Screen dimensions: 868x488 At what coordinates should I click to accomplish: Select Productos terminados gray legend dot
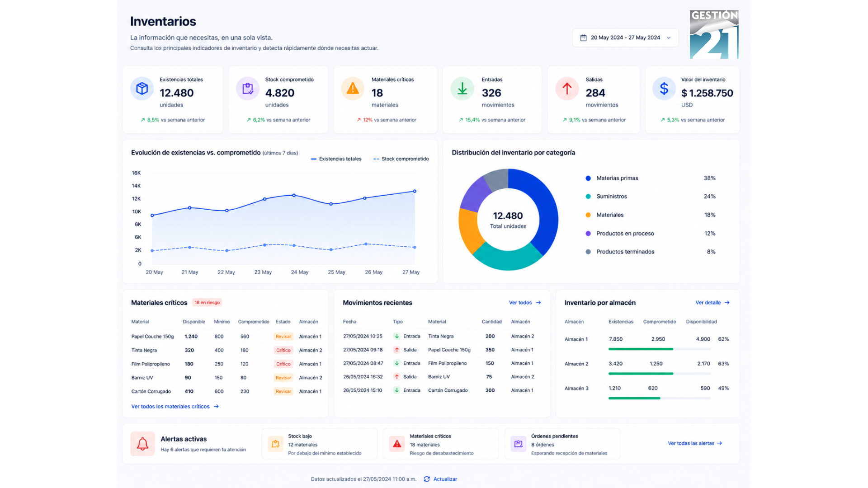[588, 252]
